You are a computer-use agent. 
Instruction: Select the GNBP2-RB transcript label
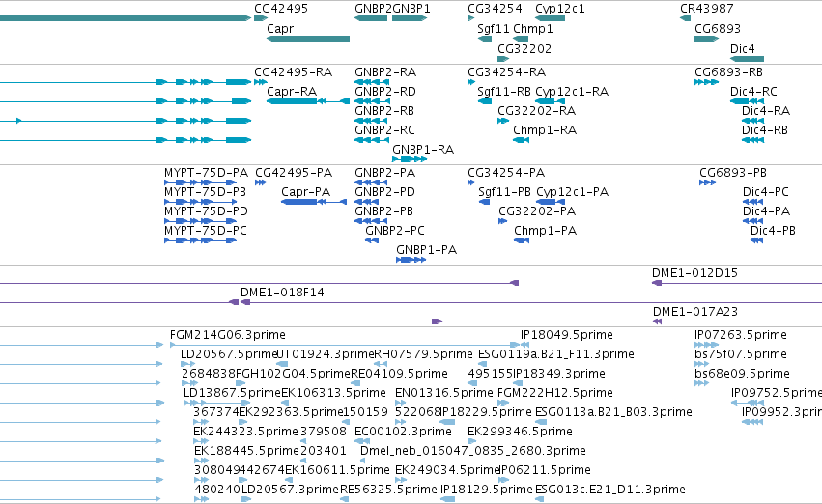coord(384,110)
